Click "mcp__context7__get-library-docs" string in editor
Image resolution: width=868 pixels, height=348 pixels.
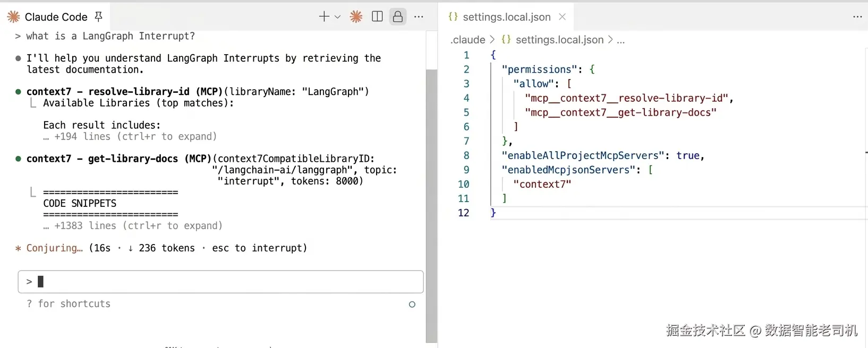coord(620,112)
